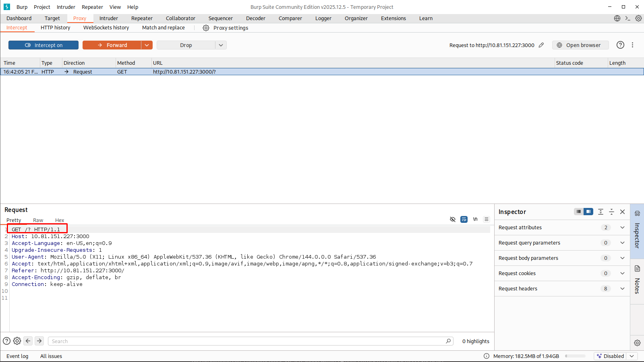Click the search magnifier icon
This screenshot has height=362, width=644.
[448, 341]
